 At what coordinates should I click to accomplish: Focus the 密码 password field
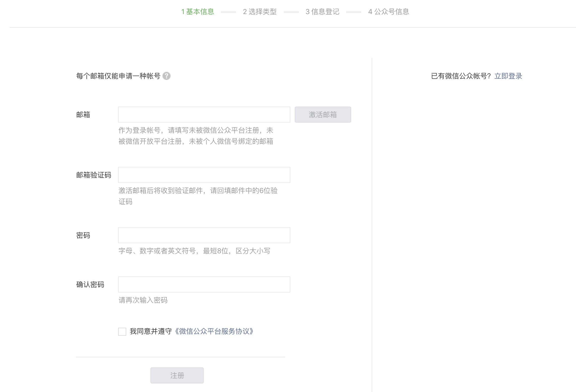tap(204, 235)
